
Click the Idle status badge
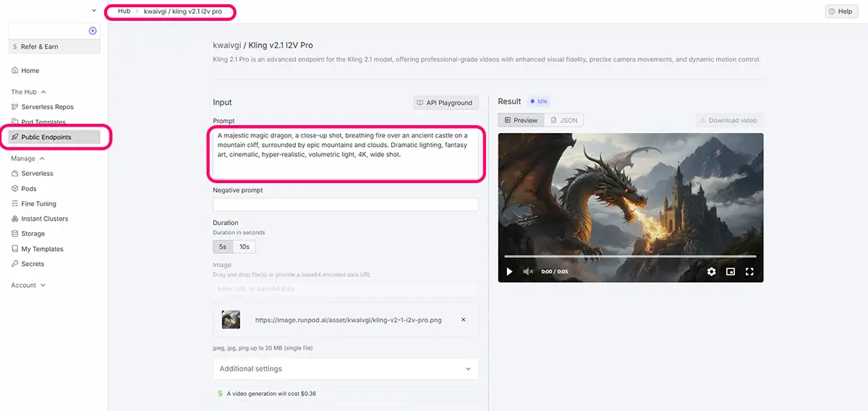tap(539, 102)
